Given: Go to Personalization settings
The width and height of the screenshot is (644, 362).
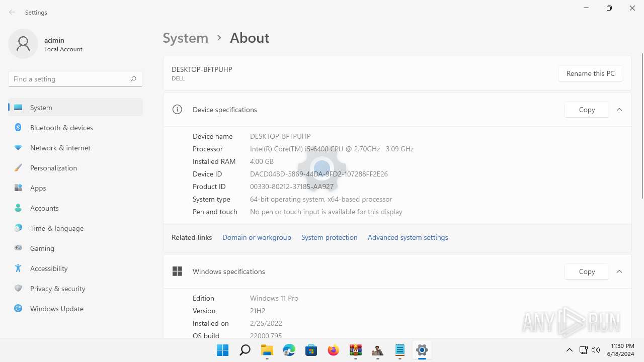Looking at the screenshot, I should tap(75, 168).
